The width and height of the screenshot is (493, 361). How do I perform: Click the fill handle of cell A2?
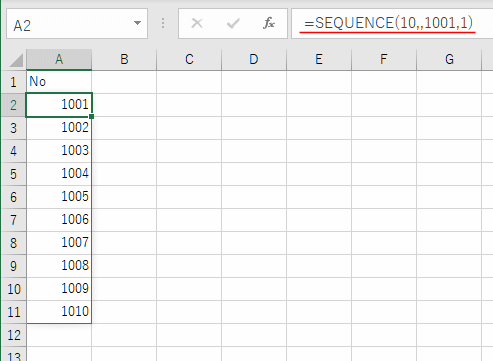tap(92, 117)
